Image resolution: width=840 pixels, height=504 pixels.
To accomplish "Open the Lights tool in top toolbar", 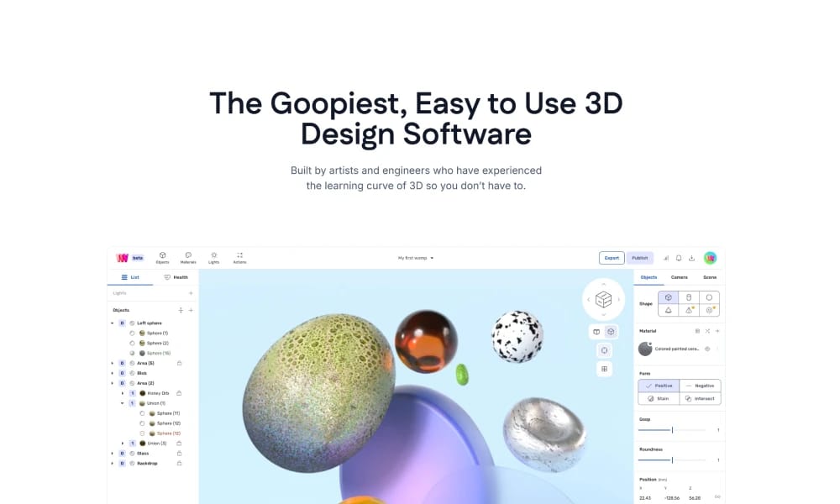I will [213, 258].
